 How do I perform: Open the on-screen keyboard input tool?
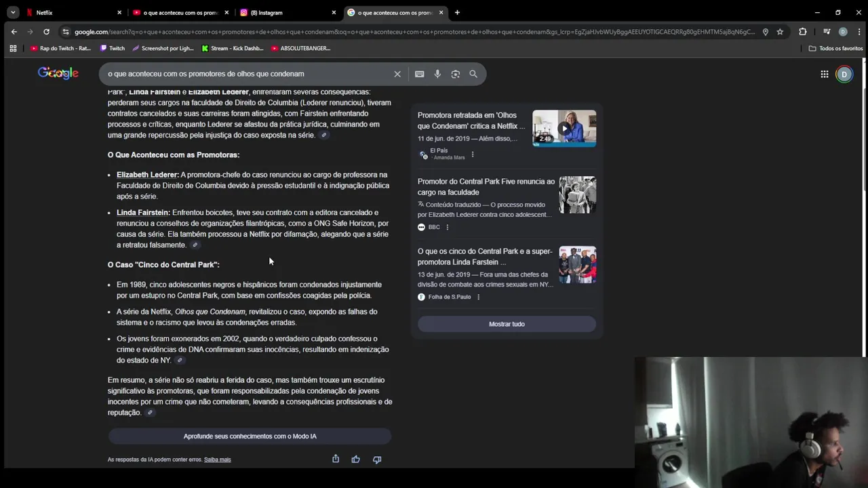coord(420,74)
